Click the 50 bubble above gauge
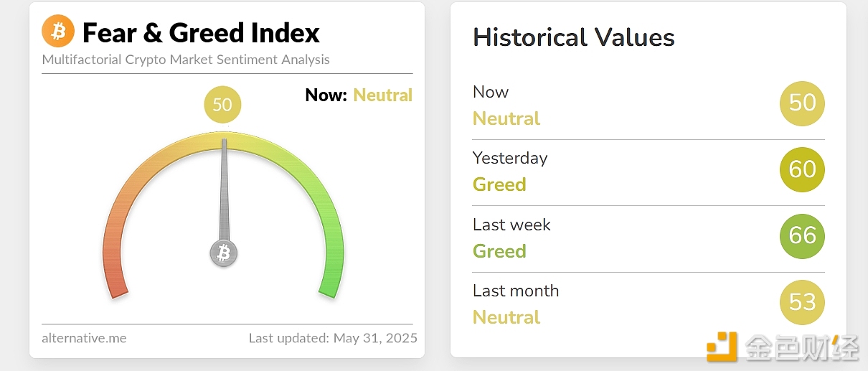This screenshot has width=868, height=371. coord(222,105)
